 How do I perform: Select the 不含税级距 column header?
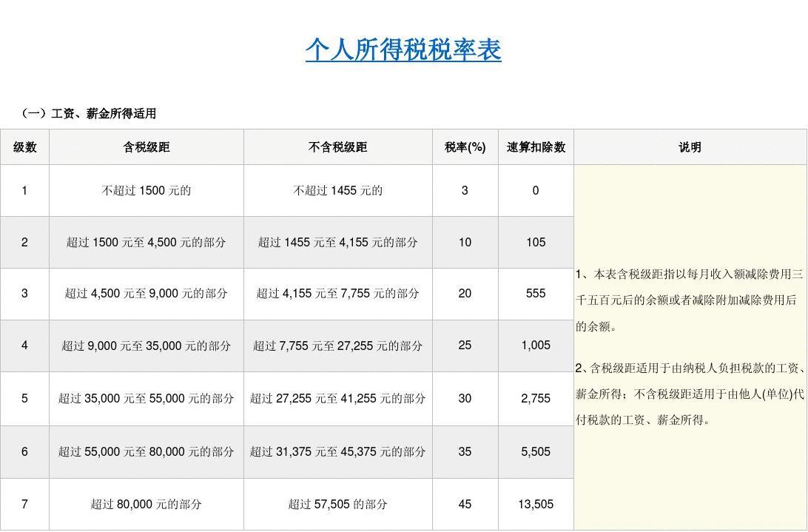[338, 147]
